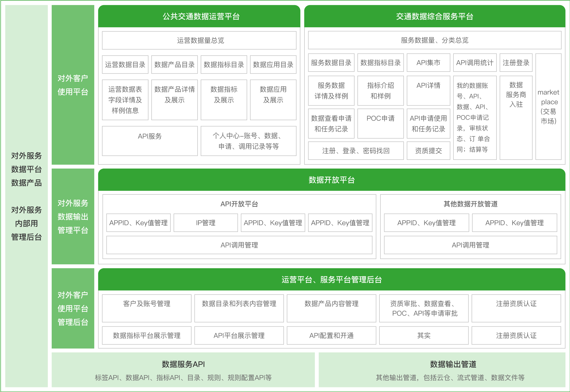Click the 数据服务API heading
Image resolution: width=570 pixels, height=392 pixels.
[183, 364]
